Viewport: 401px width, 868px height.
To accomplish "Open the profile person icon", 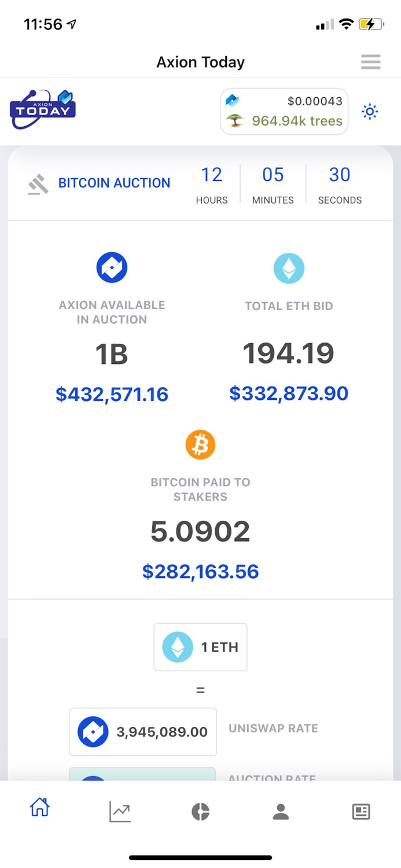I will (281, 811).
